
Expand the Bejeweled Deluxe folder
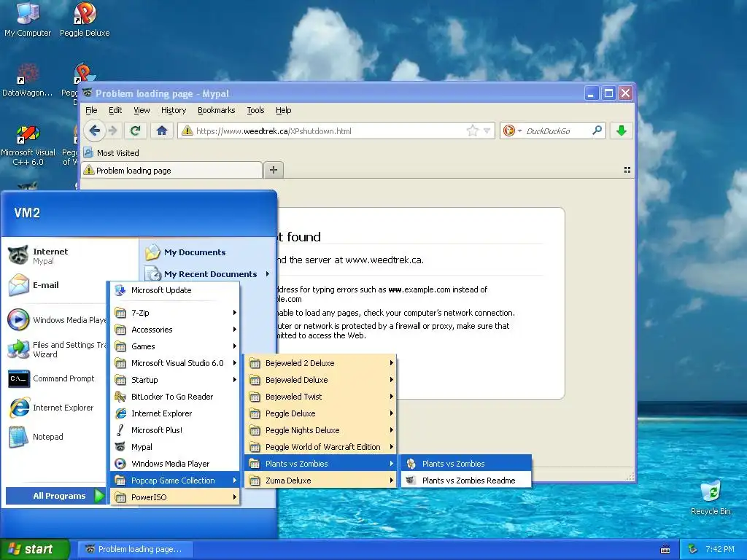tap(320, 380)
